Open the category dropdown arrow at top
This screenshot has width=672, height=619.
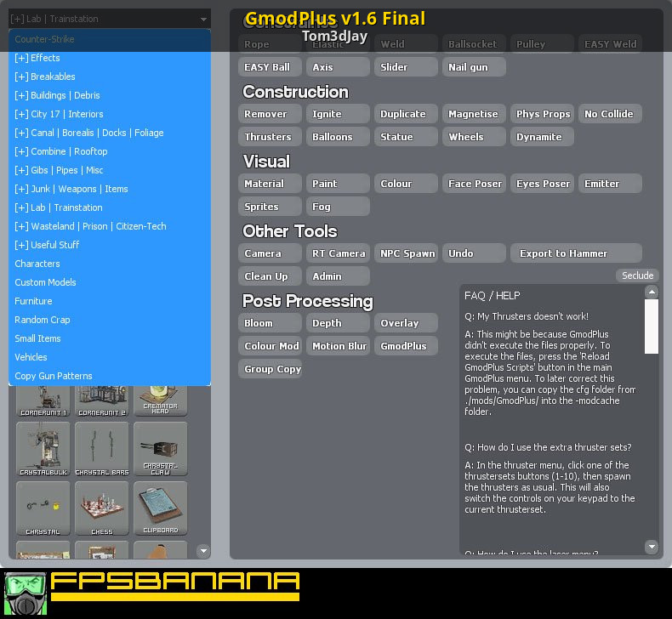[203, 19]
